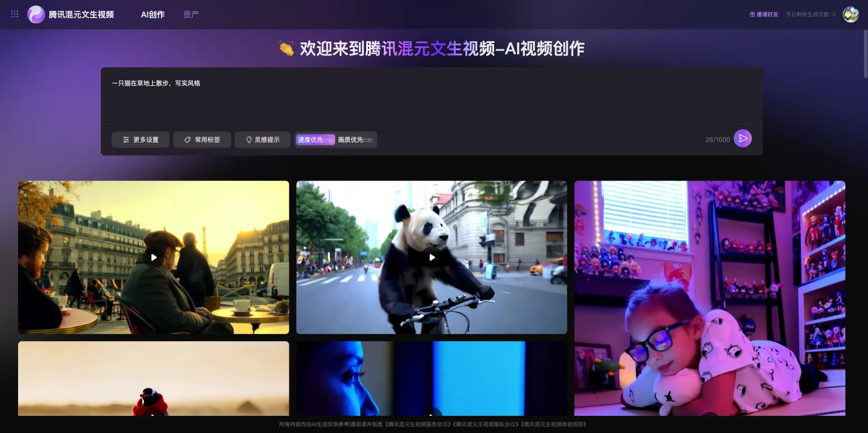Switch to the AI创作 tab
The width and height of the screenshot is (868, 433).
click(x=152, y=14)
